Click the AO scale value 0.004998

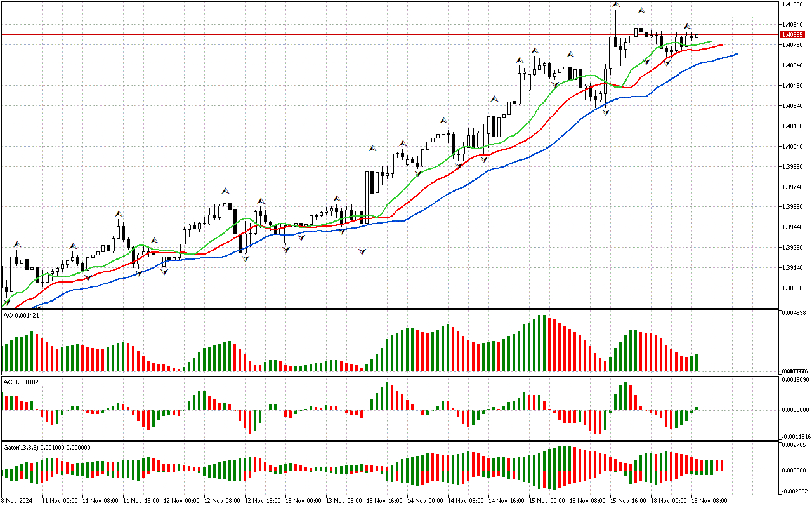pos(794,313)
